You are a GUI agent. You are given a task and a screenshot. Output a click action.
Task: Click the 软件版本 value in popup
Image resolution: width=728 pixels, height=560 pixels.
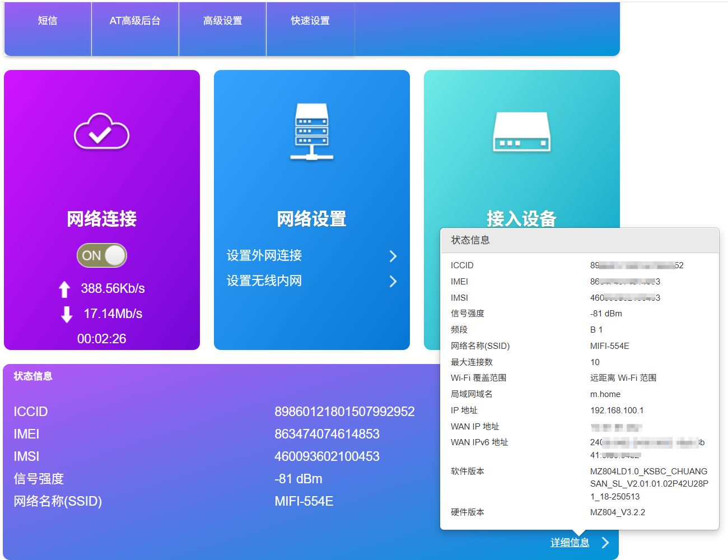(x=648, y=484)
